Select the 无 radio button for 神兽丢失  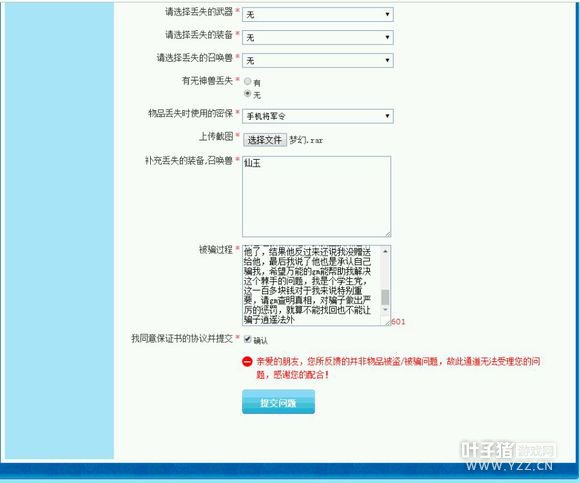(247, 94)
